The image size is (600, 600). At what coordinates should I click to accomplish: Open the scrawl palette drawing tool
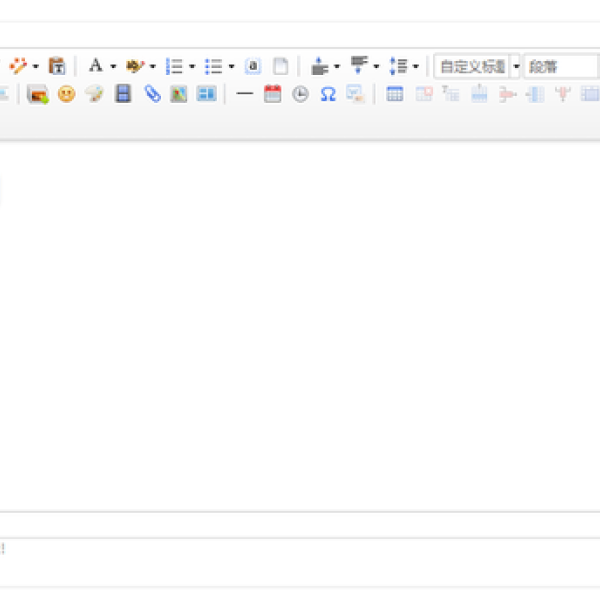click(x=93, y=94)
